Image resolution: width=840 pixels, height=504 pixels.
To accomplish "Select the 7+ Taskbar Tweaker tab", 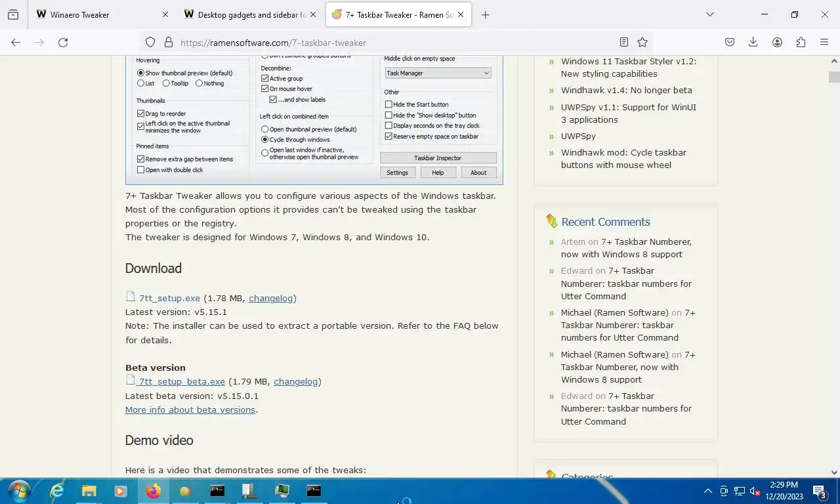I will pyautogui.click(x=400, y=14).
